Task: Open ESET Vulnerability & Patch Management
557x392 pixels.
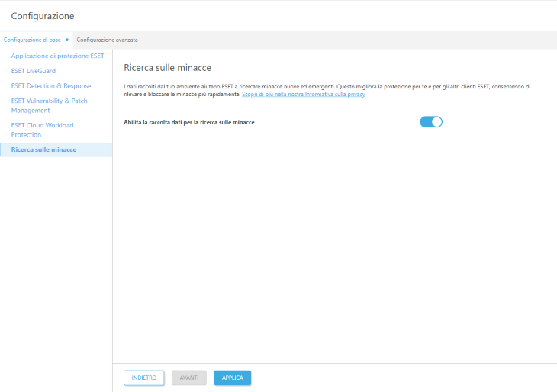Action: point(49,105)
